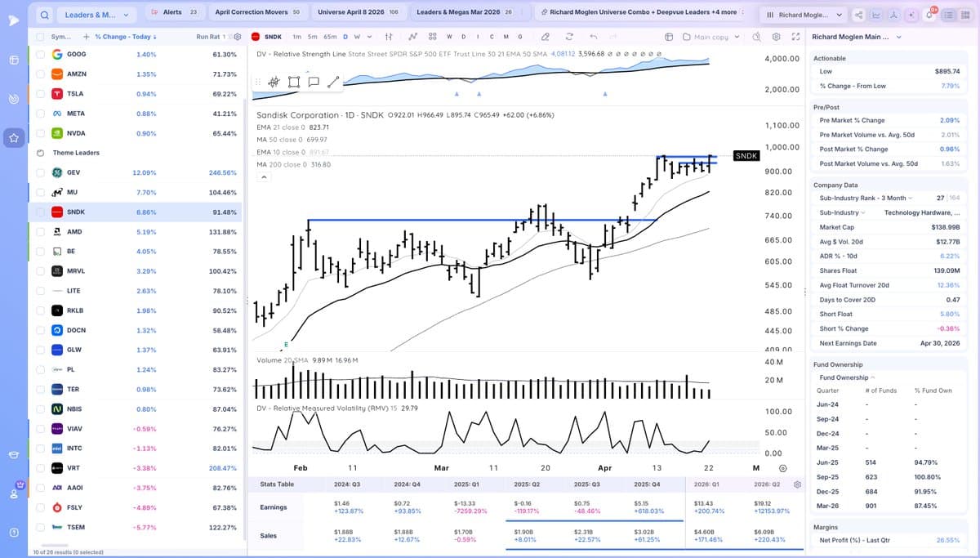Screen dimensions: 980x558
Task: Select the candlestick bar style icon
Action: (x=390, y=37)
